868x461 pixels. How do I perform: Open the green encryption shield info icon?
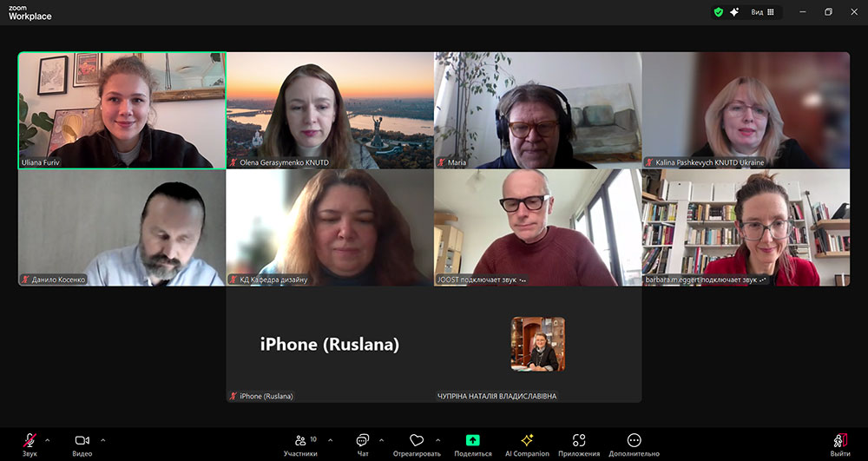click(719, 12)
